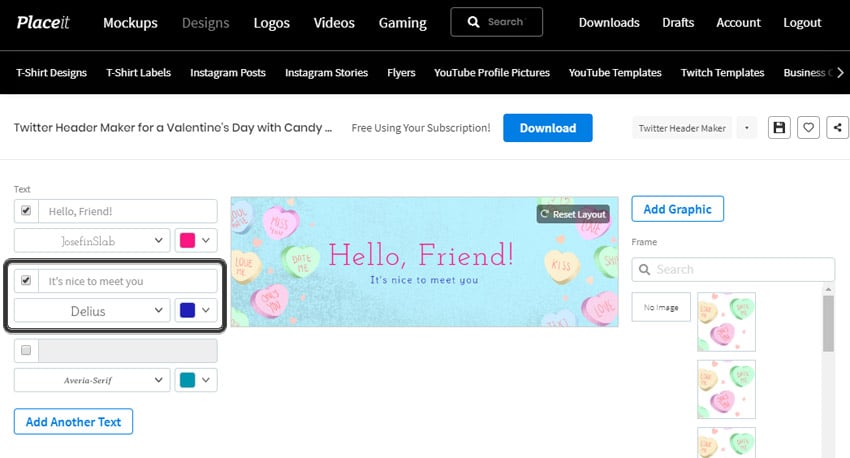This screenshot has width=850, height=458.
Task: Open the Averia-Serif font dropdown
Action: tap(92, 380)
